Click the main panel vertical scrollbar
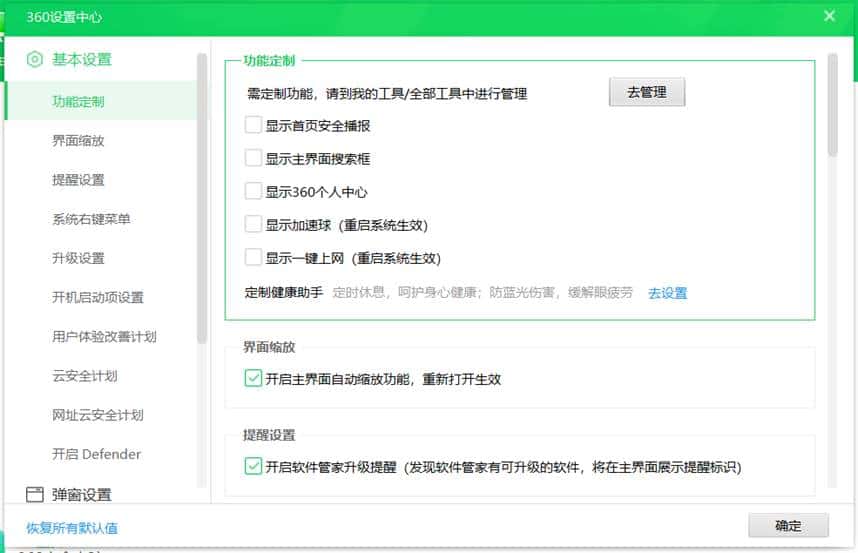 [832, 105]
